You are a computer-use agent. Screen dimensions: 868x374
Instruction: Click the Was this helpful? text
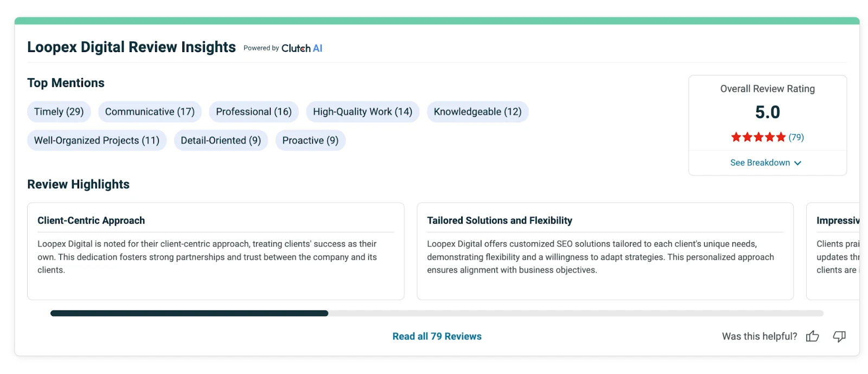pyautogui.click(x=759, y=337)
